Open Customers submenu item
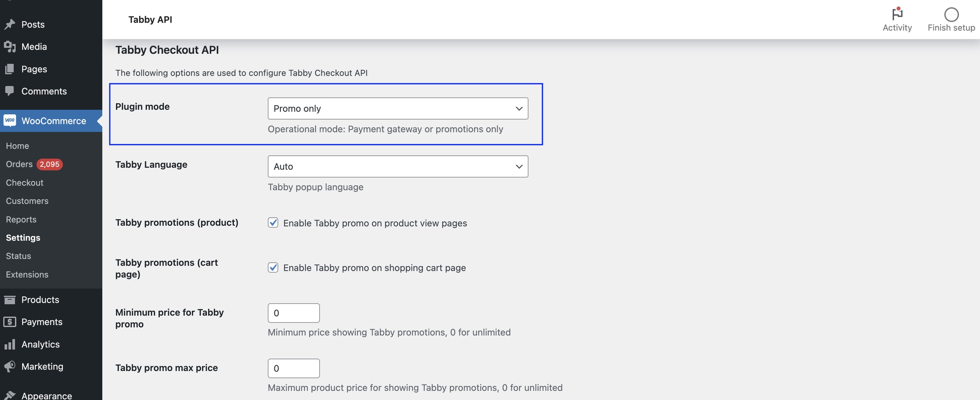 click(27, 201)
